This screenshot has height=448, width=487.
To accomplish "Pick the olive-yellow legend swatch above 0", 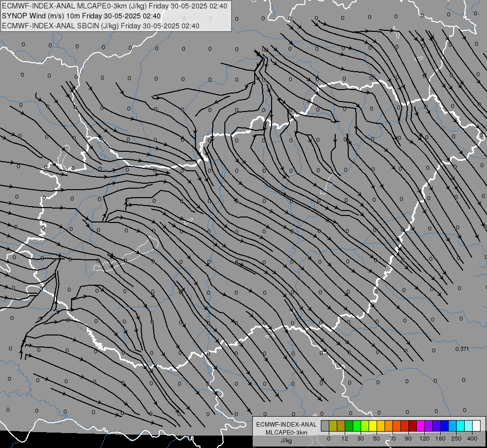I will pyautogui.click(x=333, y=426).
